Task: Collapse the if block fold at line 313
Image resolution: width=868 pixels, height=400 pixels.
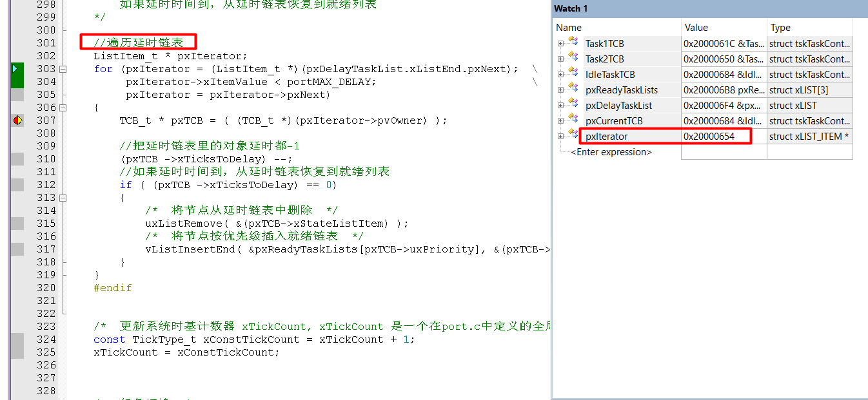Action: (x=63, y=198)
